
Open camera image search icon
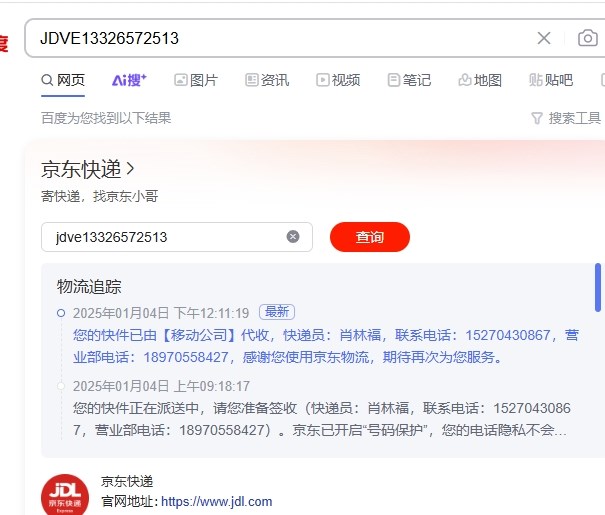588,38
